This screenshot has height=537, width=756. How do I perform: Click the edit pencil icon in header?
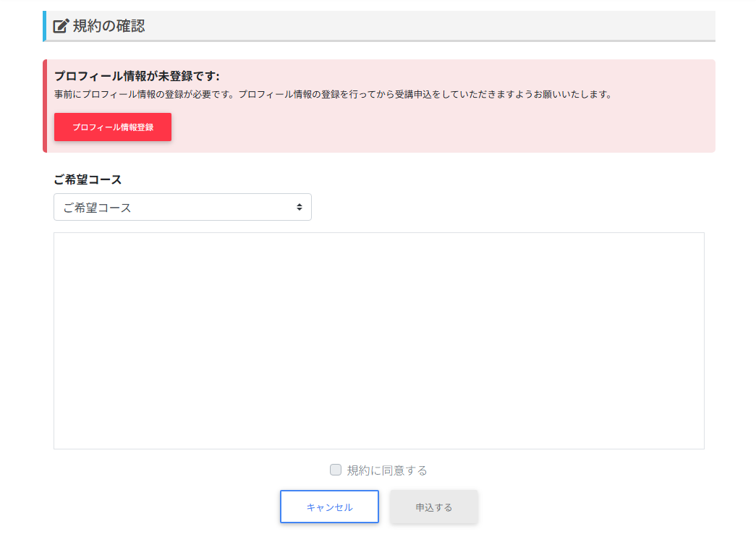click(x=61, y=26)
